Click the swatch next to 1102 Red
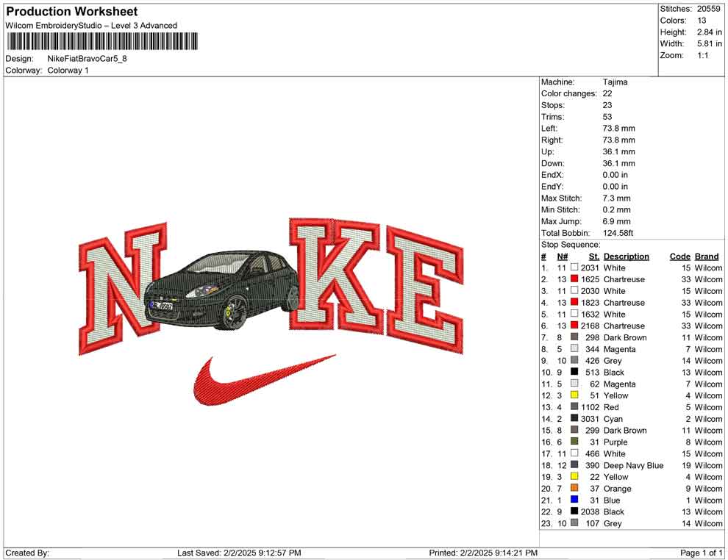This screenshot has width=728, height=560. [574, 406]
